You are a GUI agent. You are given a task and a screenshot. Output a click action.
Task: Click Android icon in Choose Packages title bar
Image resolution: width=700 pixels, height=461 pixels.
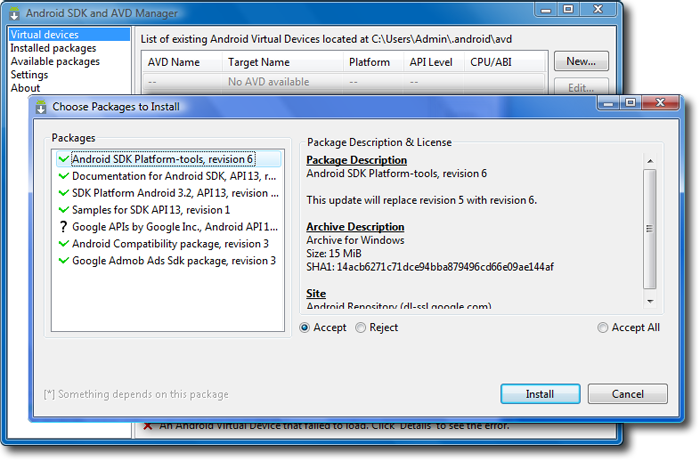tap(41, 107)
